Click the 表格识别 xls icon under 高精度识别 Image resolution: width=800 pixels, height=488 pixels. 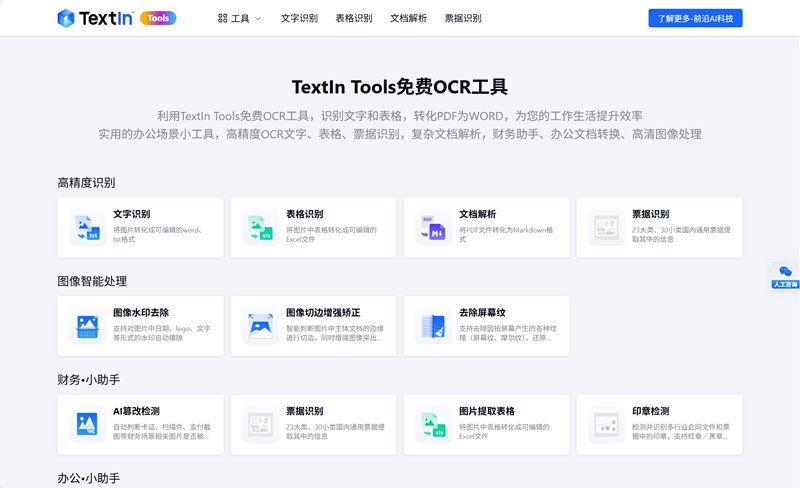pos(260,228)
